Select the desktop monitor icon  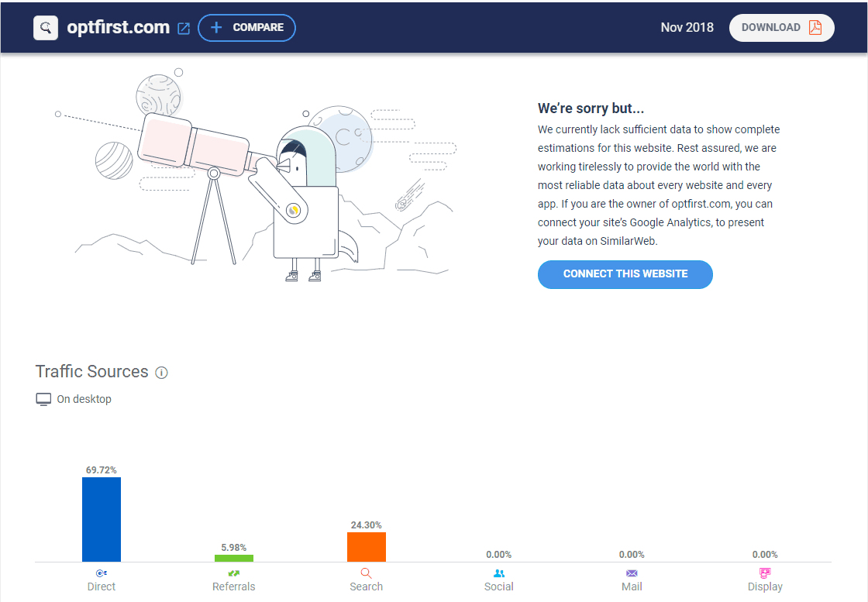pyautogui.click(x=43, y=398)
